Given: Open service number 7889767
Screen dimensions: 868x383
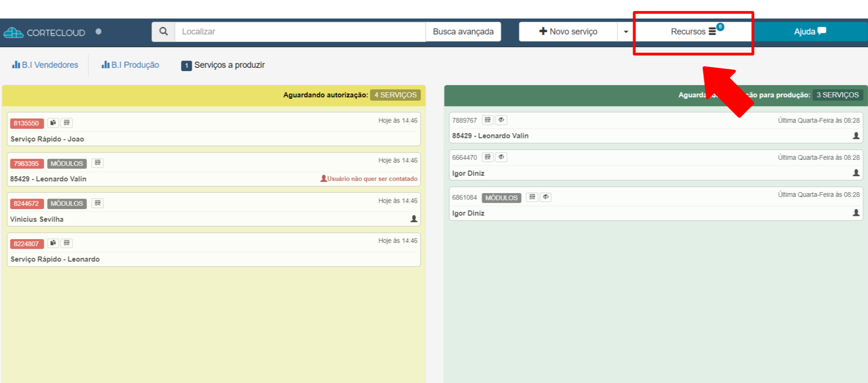Looking at the screenshot, I should 465,120.
